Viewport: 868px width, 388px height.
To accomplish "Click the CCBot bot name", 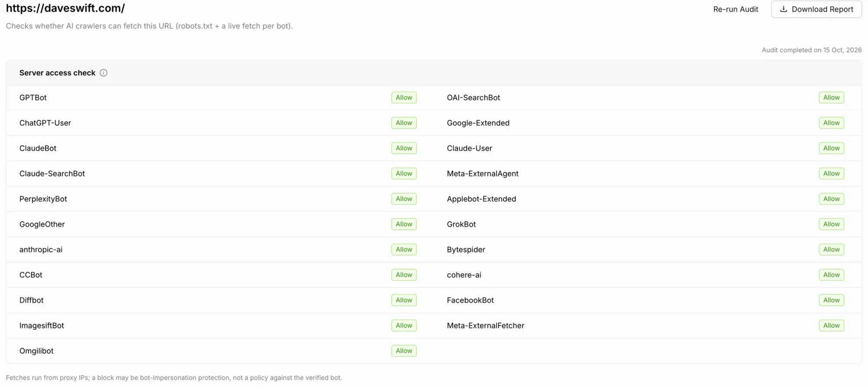I will click(31, 275).
